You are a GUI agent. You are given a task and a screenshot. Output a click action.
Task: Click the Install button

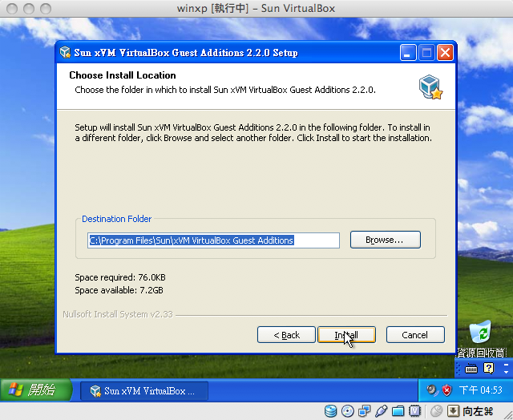tap(346, 334)
